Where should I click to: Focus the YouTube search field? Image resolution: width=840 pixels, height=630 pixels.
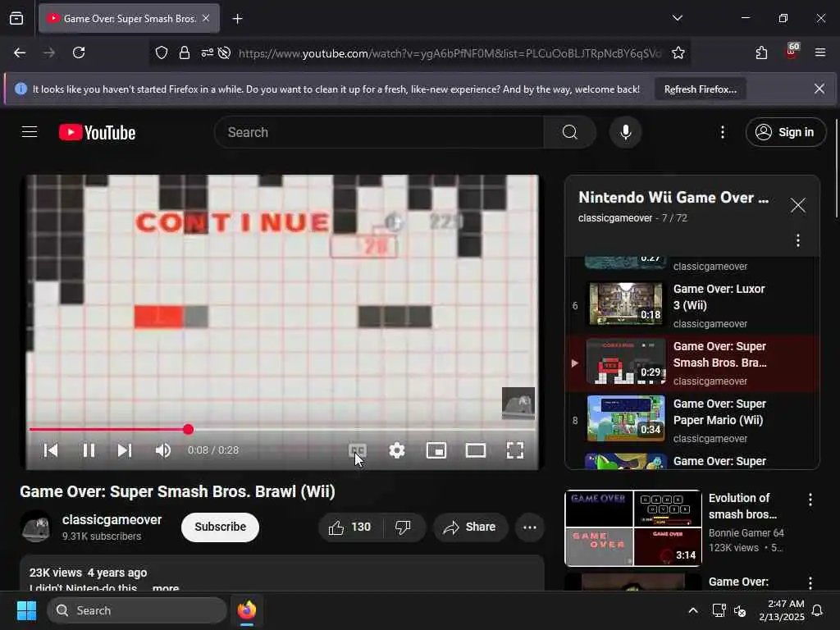(x=379, y=132)
